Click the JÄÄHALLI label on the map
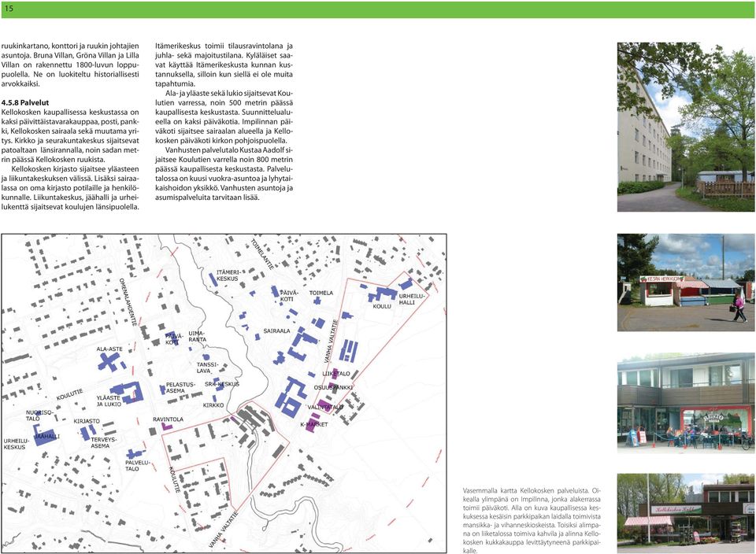This screenshot has width=756, height=554. (47, 437)
